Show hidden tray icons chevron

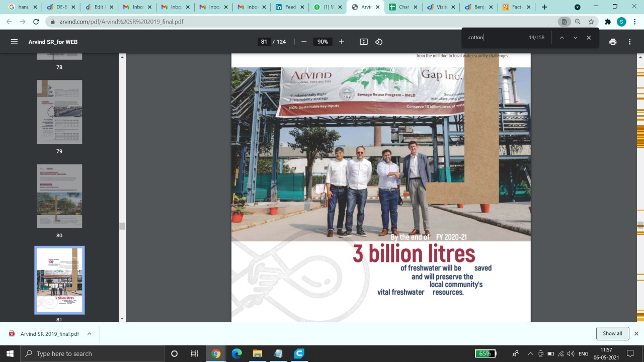[530, 353]
